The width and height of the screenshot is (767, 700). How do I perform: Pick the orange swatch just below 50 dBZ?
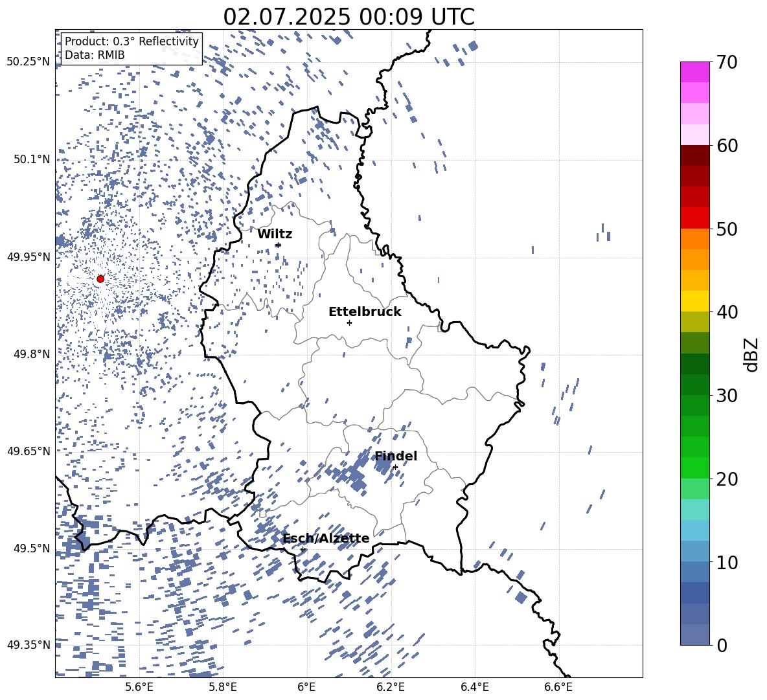point(694,239)
